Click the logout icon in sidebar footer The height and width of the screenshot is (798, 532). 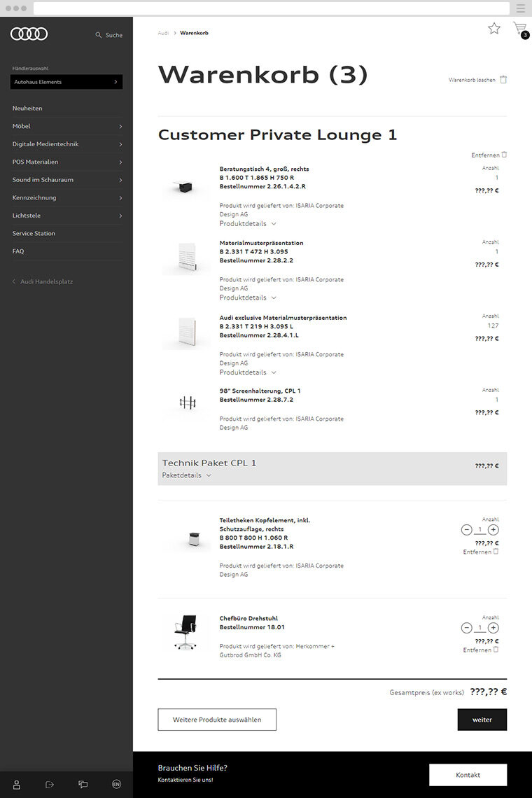[x=50, y=784]
